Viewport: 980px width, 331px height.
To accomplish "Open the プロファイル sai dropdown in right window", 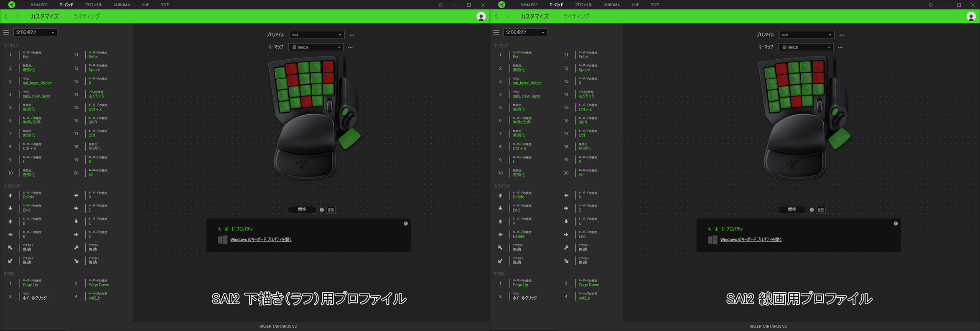I will tap(807, 35).
